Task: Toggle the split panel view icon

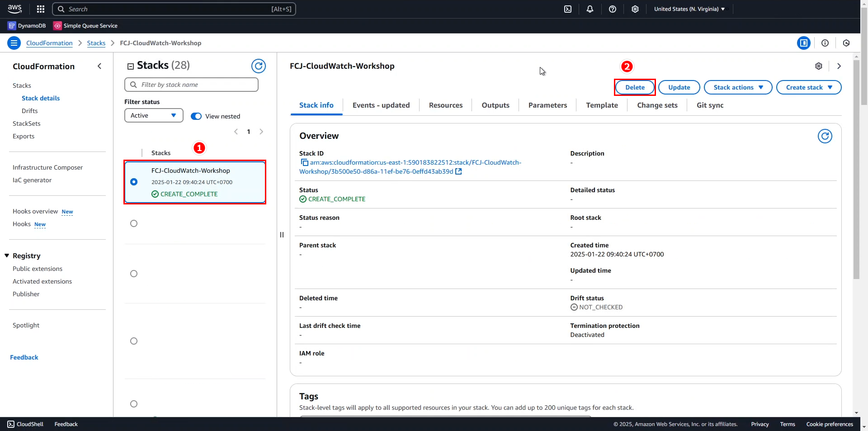Action: pyautogui.click(x=804, y=43)
